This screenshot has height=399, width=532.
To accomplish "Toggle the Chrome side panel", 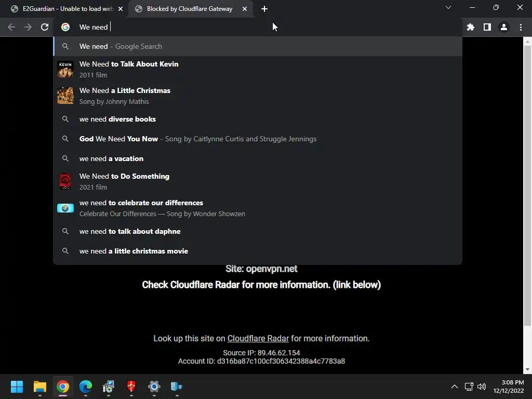I will [487, 27].
